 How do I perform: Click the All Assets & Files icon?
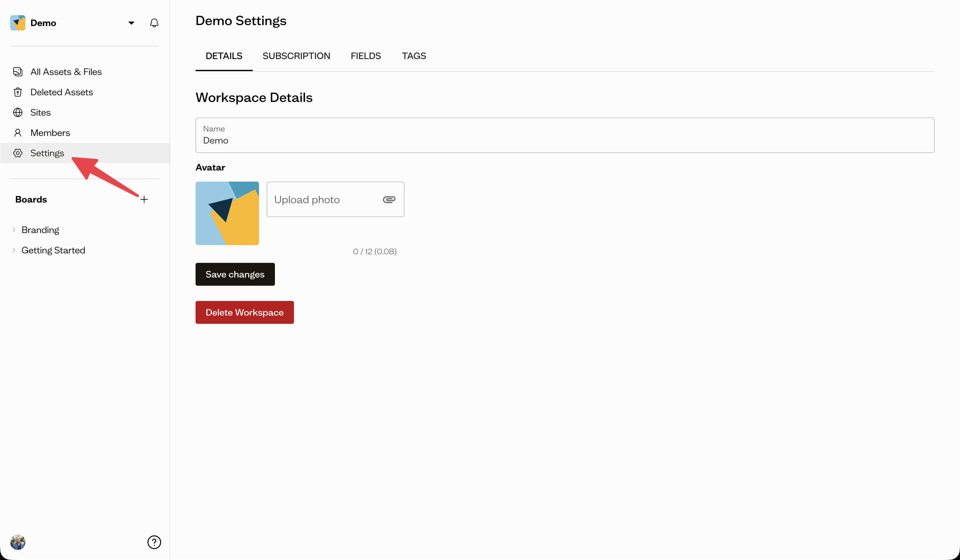[x=17, y=72]
